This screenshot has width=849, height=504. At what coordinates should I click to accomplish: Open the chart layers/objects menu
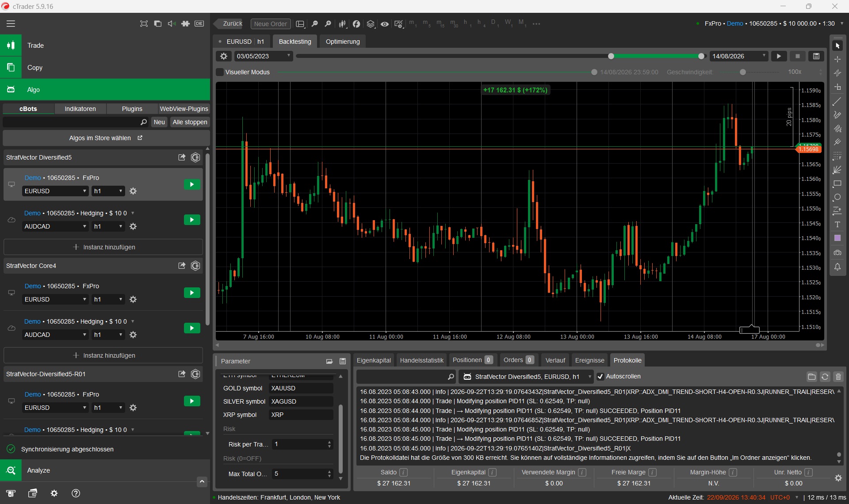(371, 24)
